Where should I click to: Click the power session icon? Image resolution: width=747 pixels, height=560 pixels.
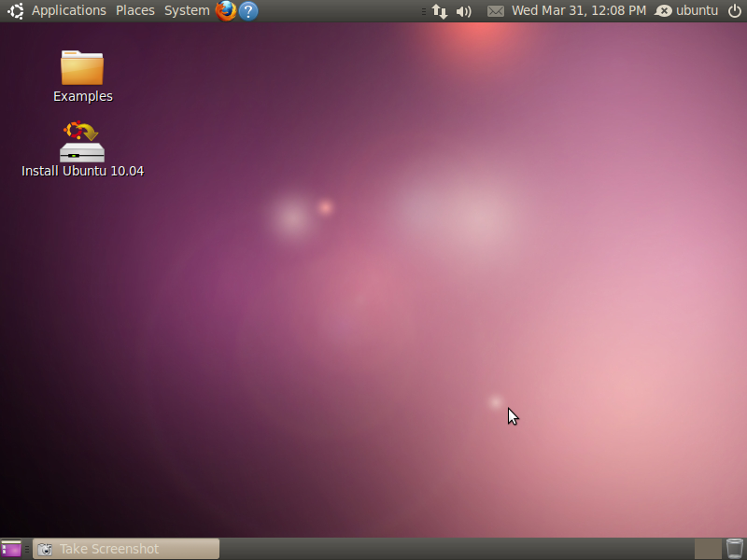[735, 11]
